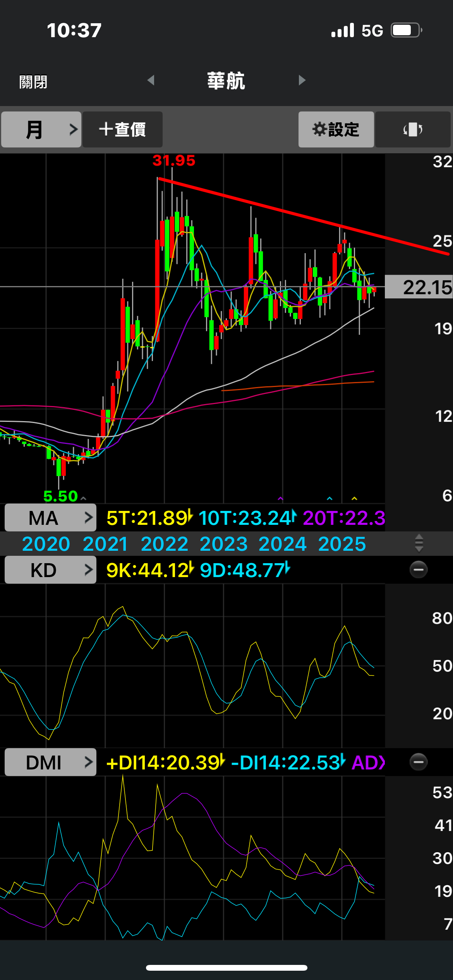
Task: Tap the 10T:23.24 moving average value
Action: tap(247, 518)
